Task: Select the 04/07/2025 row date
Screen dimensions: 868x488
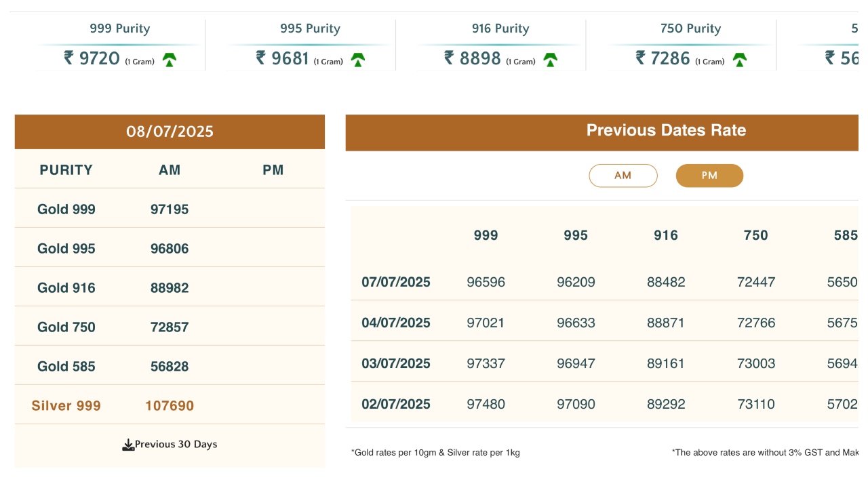Action: [x=395, y=323]
